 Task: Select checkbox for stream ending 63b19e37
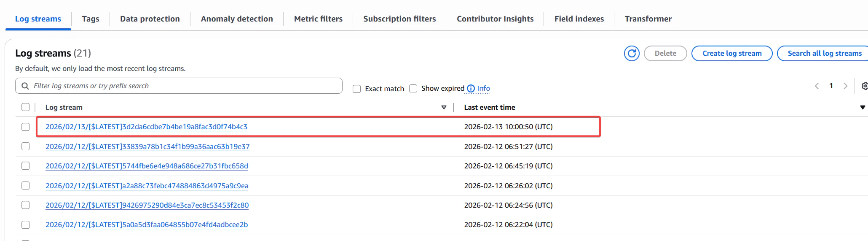click(26, 146)
